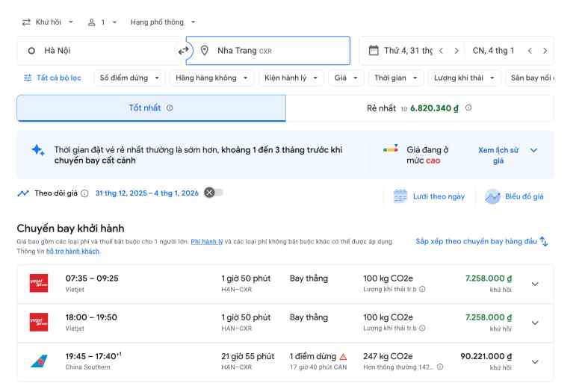
Task: Click the sort arrows icon for flights
Action: coord(544,241)
